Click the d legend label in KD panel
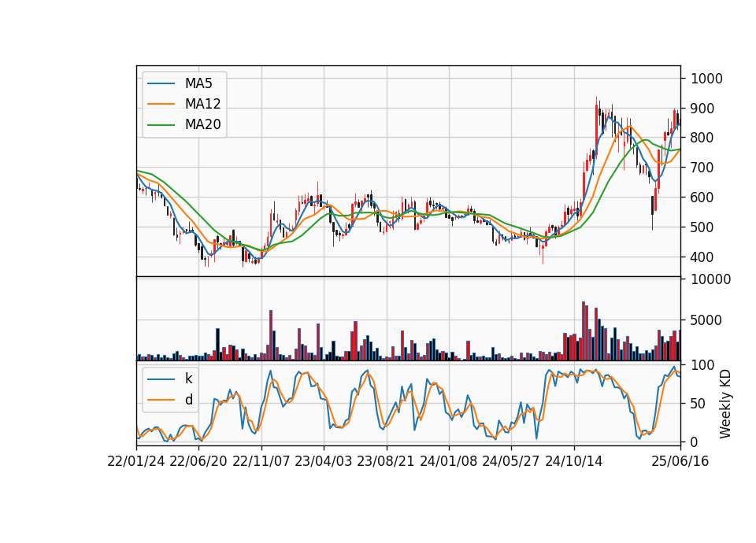 (188, 400)
